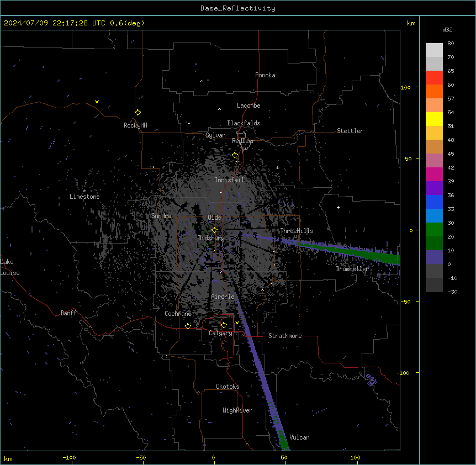The image size is (476, 465).
Task: Click the yellow radar marker near RockyMH
Action: pyautogui.click(x=138, y=113)
